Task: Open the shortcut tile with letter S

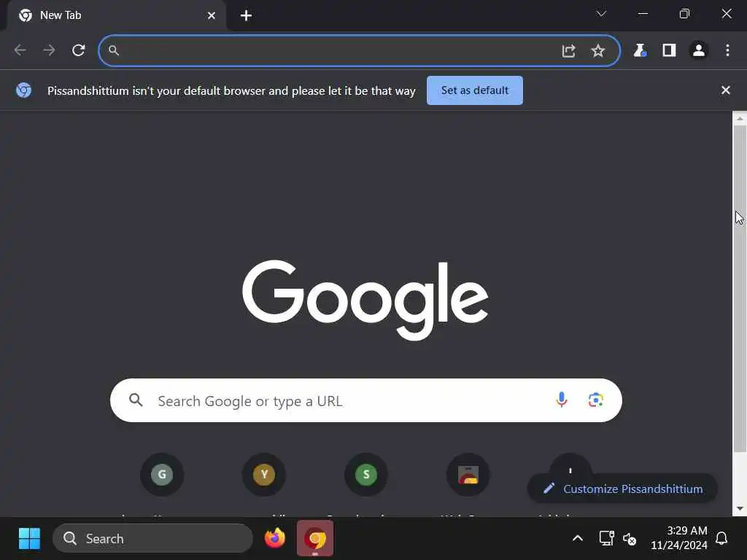Action: tap(366, 474)
